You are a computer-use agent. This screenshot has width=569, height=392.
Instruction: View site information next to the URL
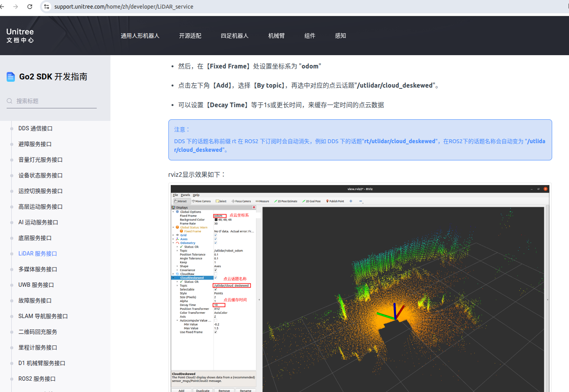pos(47,7)
